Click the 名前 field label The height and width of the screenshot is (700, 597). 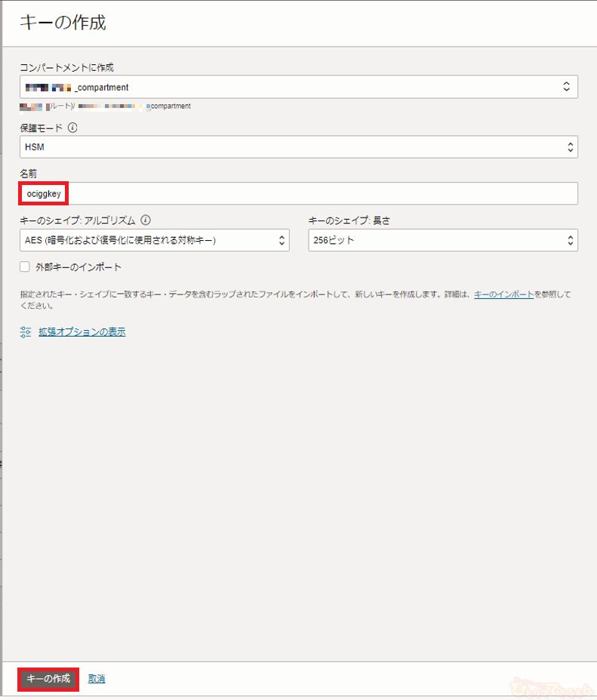point(29,174)
